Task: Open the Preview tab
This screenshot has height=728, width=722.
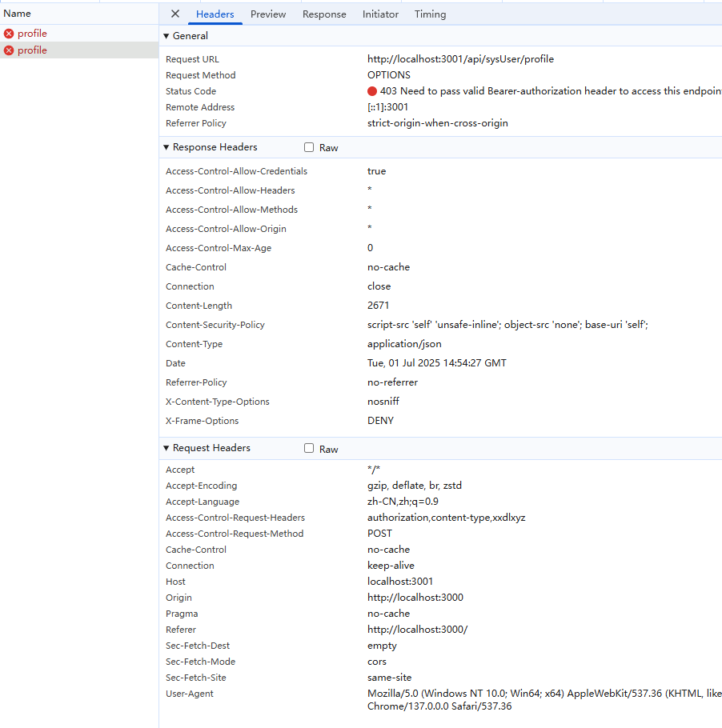Action: click(x=268, y=14)
